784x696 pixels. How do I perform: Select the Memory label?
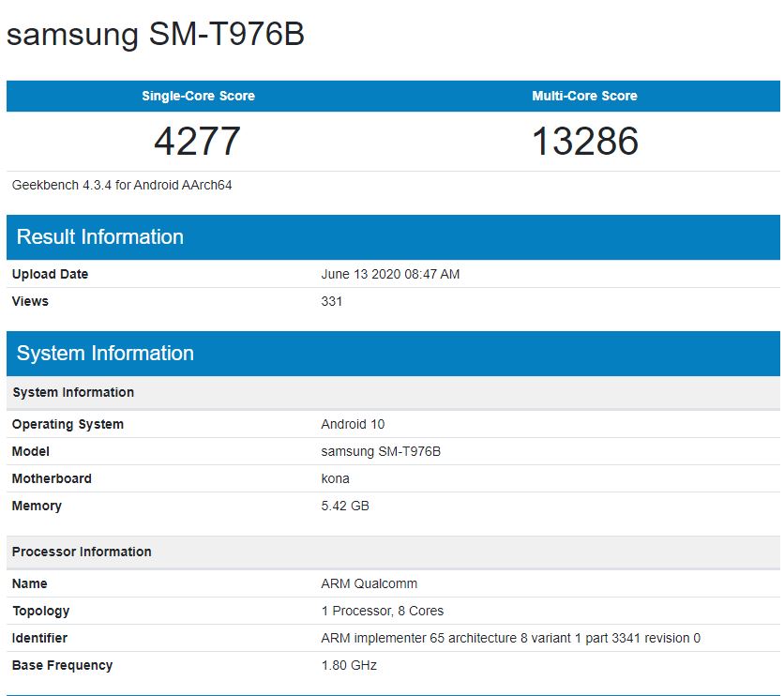click(37, 506)
